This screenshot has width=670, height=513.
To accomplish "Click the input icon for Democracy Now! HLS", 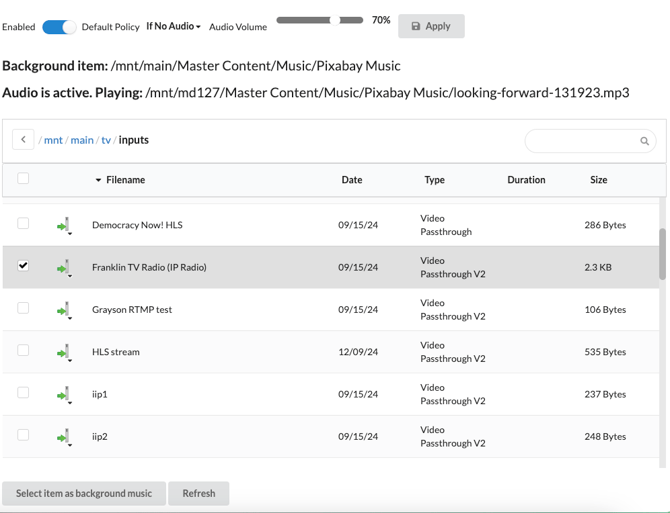I will click(x=64, y=226).
